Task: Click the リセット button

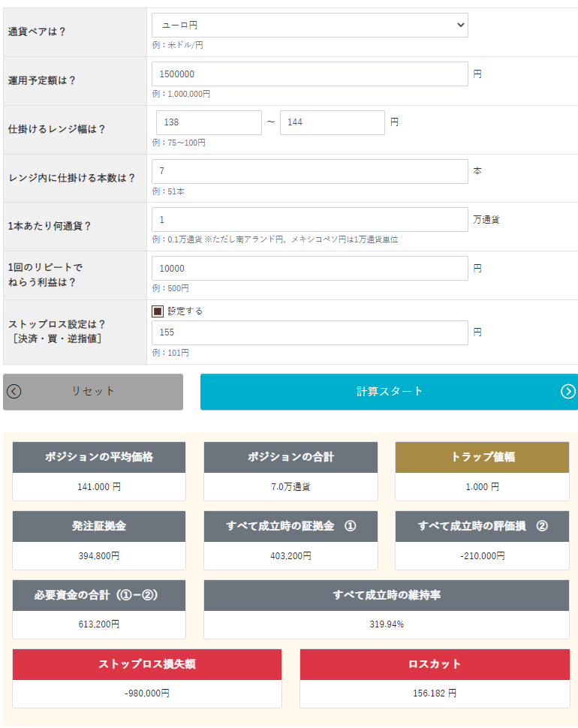Action: (93, 391)
